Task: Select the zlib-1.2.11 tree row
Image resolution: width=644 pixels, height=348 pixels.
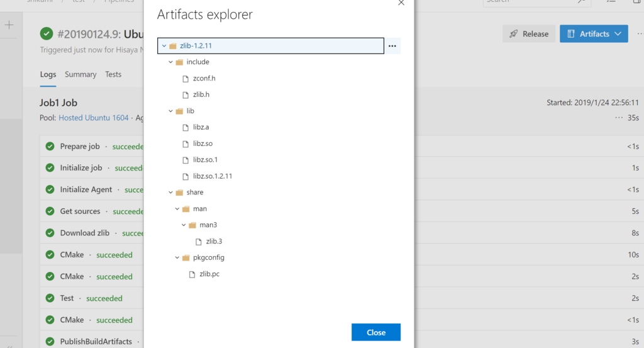Action: tap(270, 45)
